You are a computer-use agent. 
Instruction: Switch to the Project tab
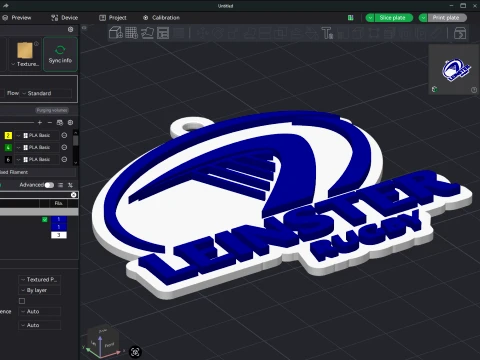[113, 18]
